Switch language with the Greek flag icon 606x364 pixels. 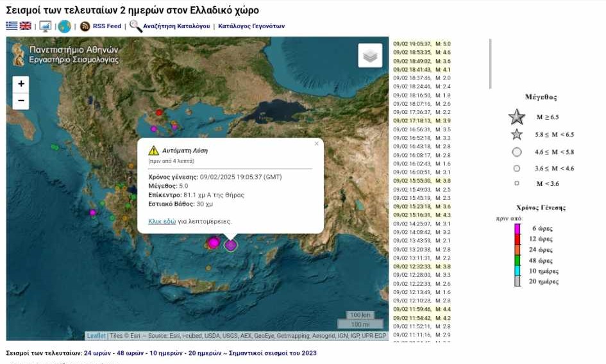pos(12,26)
